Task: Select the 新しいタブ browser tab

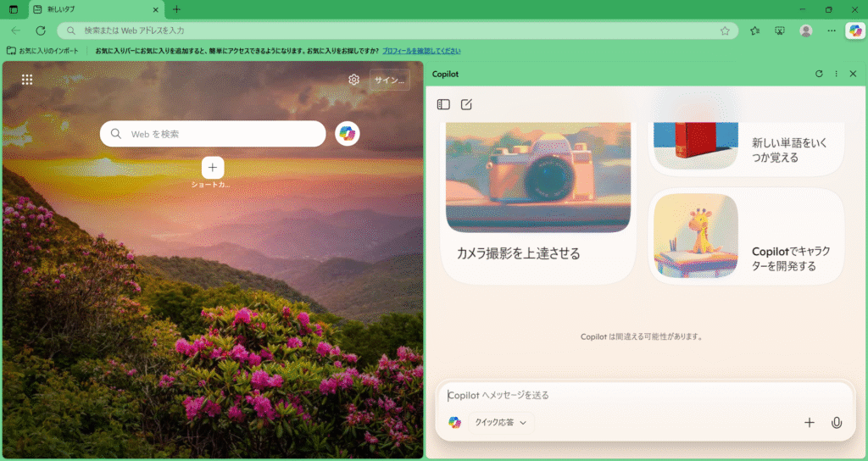Action: 96,10
